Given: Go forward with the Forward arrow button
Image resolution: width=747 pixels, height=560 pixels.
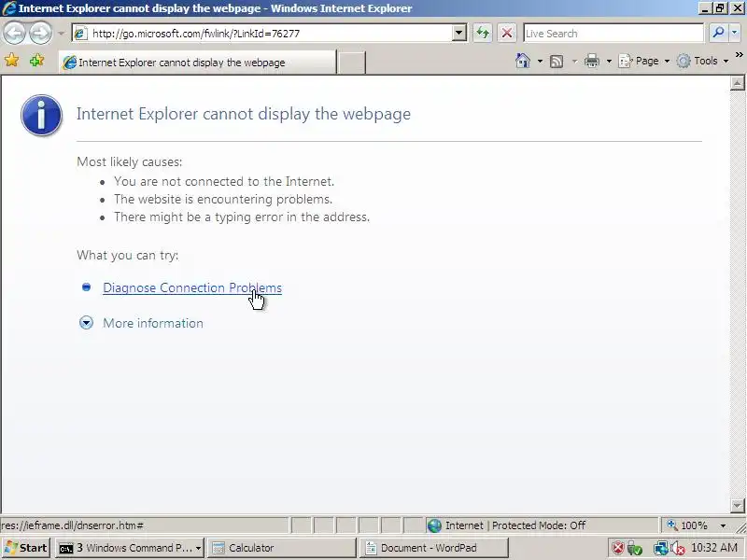Looking at the screenshot, I should 40,34.
